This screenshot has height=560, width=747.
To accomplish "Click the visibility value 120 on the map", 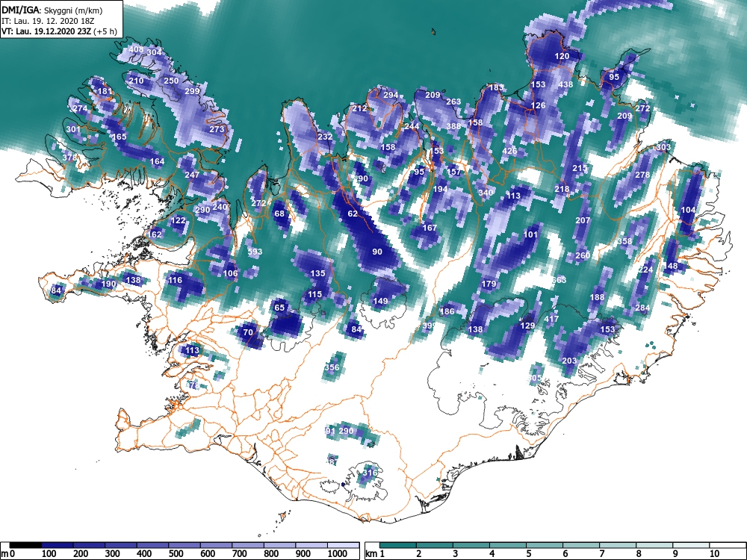I will pyautogui.click(x=562, y=56).
